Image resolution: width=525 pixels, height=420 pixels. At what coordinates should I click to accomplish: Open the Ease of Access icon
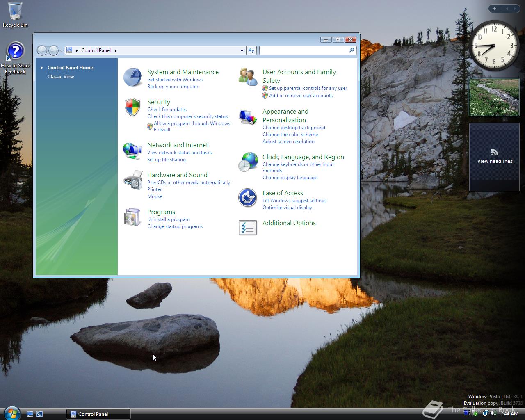click(248, 198)
